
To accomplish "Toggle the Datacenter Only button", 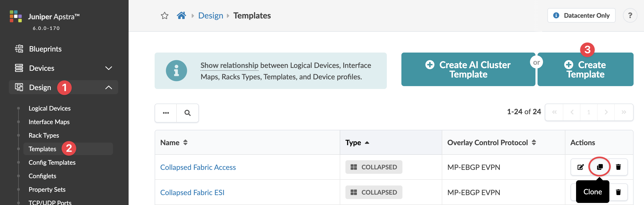I will (581, 16).
